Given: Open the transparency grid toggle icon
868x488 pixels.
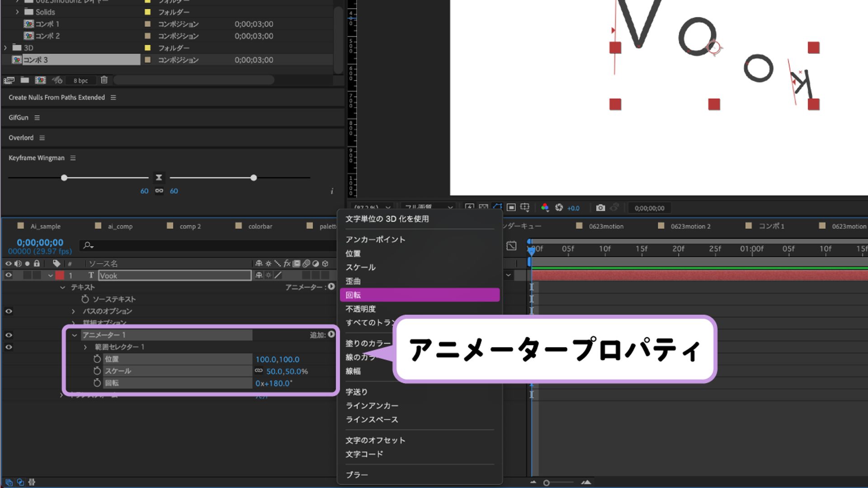Looking at the screenshot, I should pyautogui.click(x=483, y=208).
